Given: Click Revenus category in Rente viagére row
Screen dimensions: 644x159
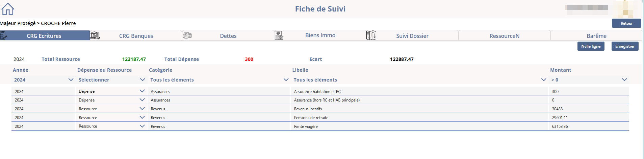Looking at the screenshot, I should pyautogui.click(x=219, y=126).
